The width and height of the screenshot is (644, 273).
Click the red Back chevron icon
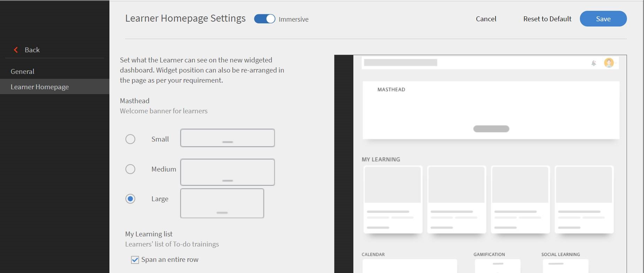pyautogui.click(x=16, y=50)
